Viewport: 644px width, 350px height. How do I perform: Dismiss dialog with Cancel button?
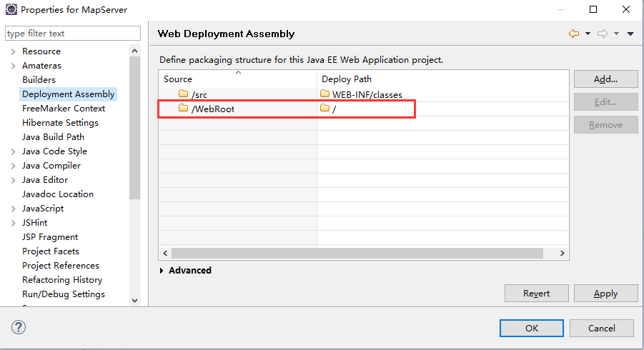tap(602, 329)
